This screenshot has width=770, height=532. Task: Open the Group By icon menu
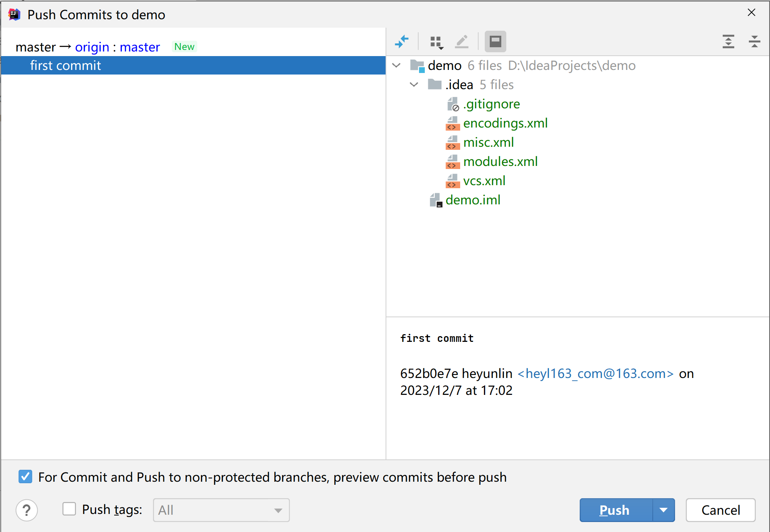tap(437, 42)
